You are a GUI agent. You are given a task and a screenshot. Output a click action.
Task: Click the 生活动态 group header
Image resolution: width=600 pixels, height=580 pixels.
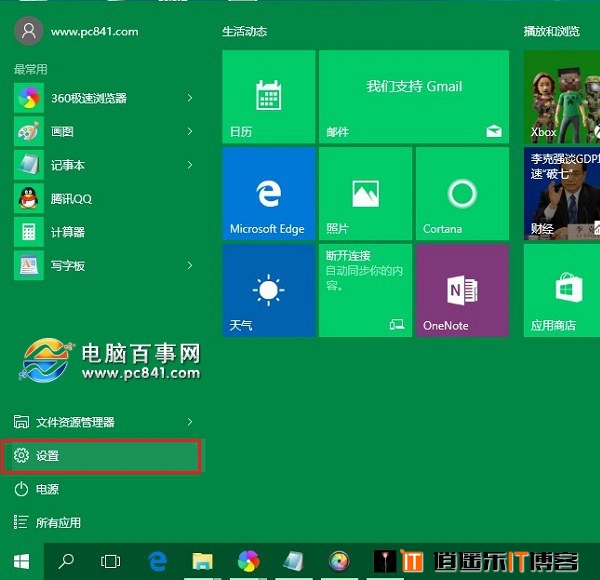coord(245,31)
